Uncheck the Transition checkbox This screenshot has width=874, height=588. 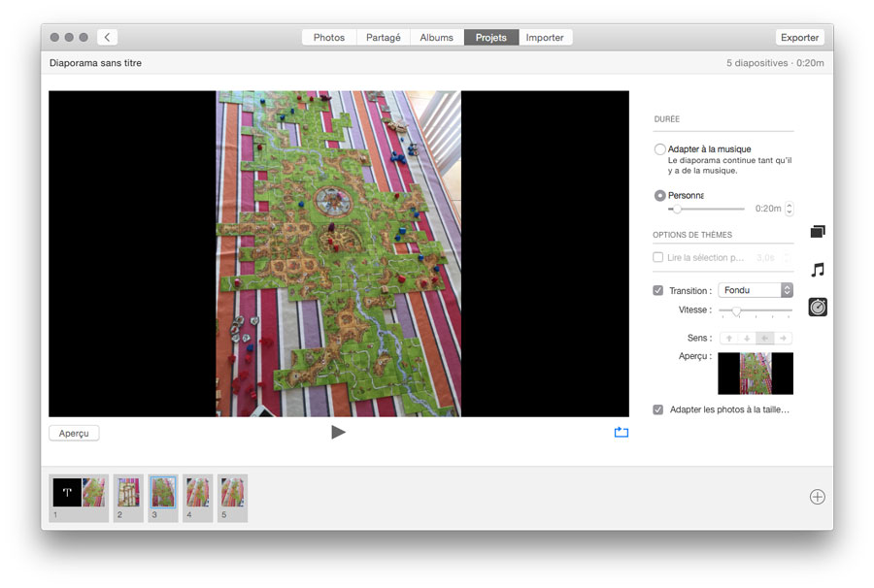(x=658, y=291)
